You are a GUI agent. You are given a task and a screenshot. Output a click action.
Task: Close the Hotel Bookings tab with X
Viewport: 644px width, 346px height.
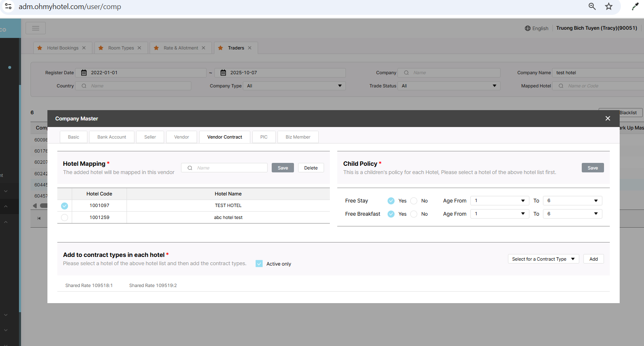84,48
